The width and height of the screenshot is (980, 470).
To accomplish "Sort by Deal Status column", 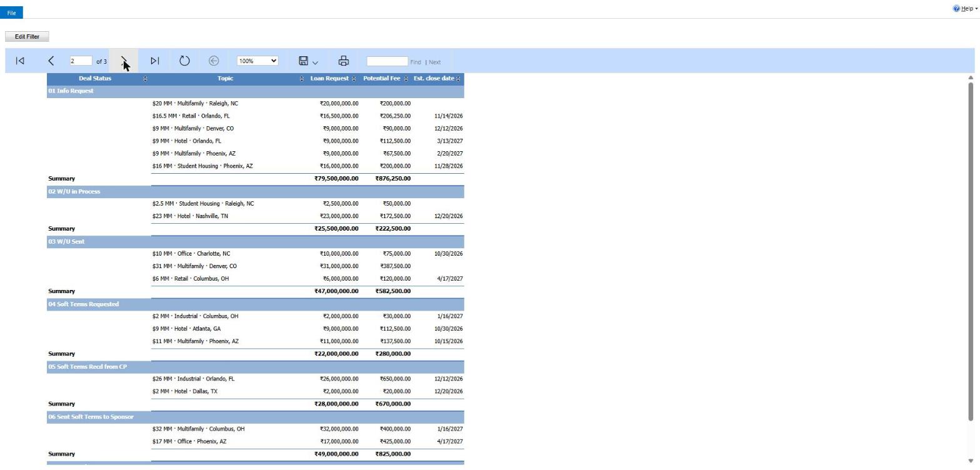I will (x=145, y=78).
